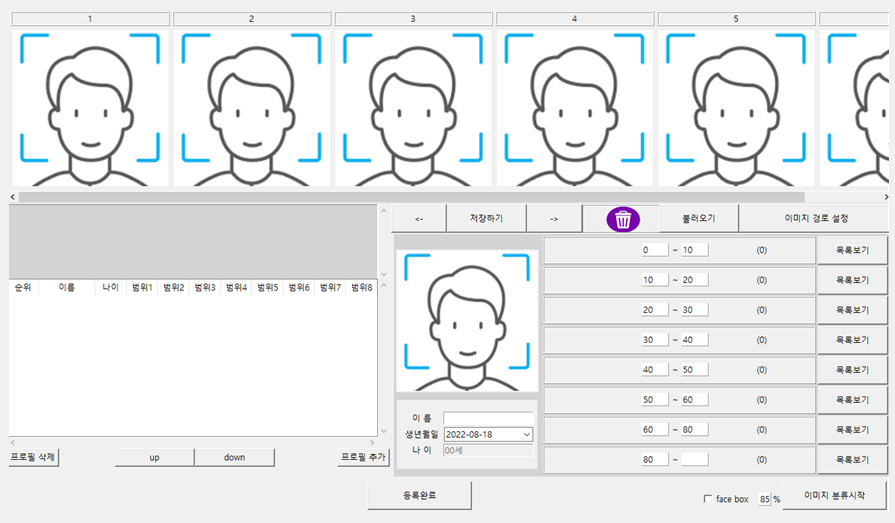Click 목록보기 for the 0 ~ 10 range
Screen dimensions: 895x523
point(852,250)
